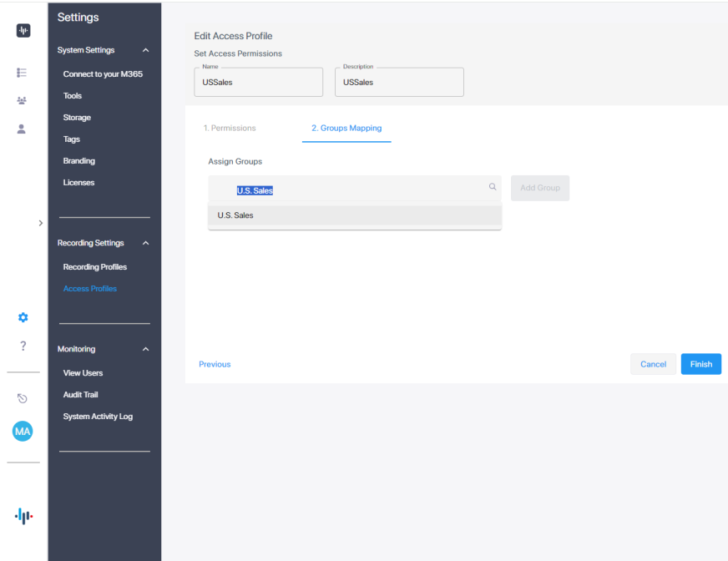Image resolution: width=728 pixels, height=561 pixels.
Task: Click the Name input field
Action: coord(259,83)
